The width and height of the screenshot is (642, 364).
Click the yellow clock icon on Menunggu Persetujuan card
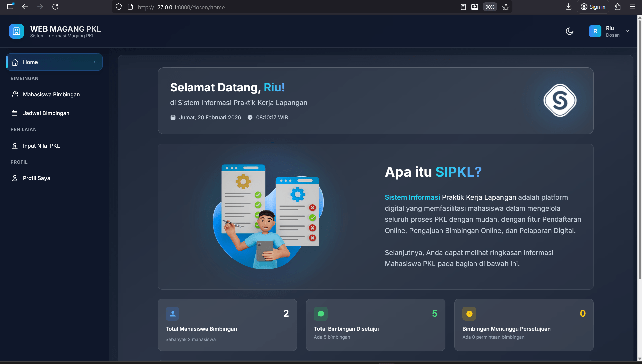469,314
